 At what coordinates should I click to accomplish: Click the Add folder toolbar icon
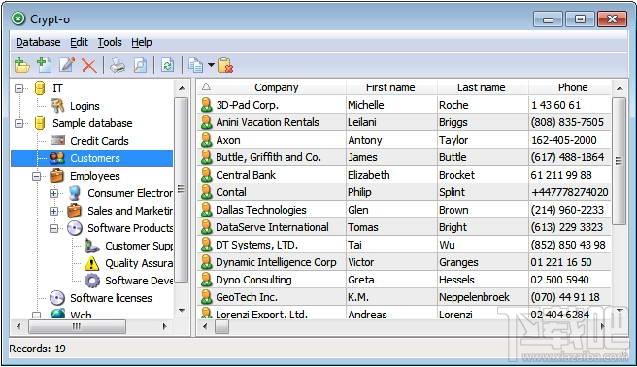click(22, 65)
